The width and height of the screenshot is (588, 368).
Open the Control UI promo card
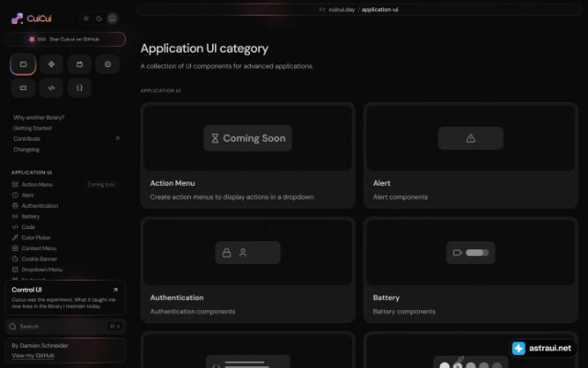click(x=65, y=297)
